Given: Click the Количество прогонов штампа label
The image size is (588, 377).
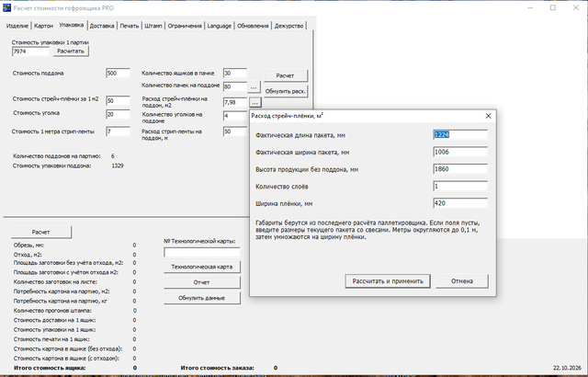Looking at the screenshot, I should (x=52, y=311).
